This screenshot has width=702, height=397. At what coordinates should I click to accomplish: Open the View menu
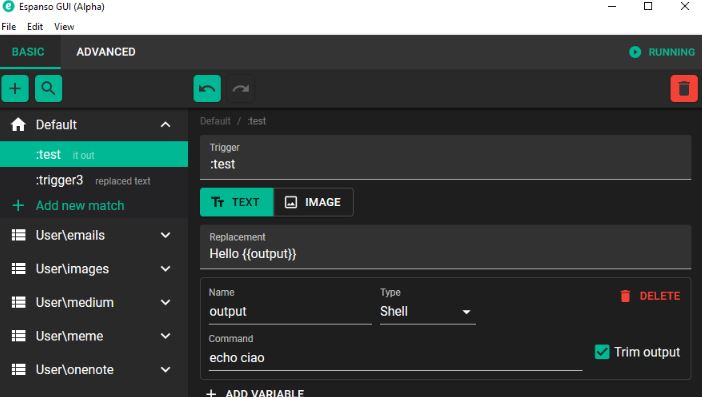pos(64,27)
